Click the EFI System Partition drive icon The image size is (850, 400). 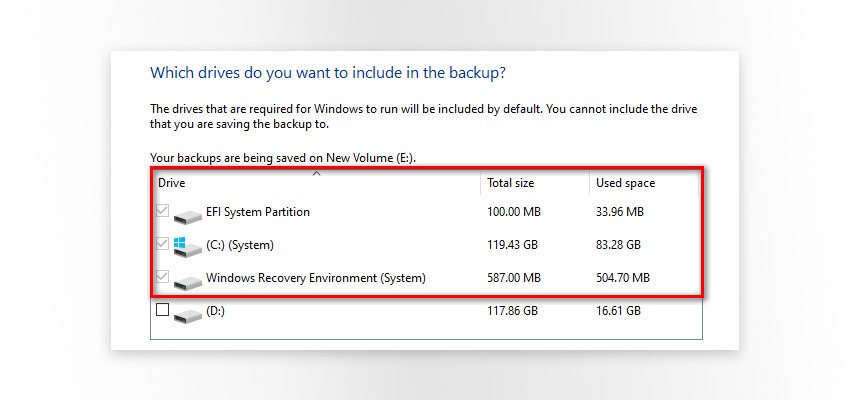[x=187, y=215]
